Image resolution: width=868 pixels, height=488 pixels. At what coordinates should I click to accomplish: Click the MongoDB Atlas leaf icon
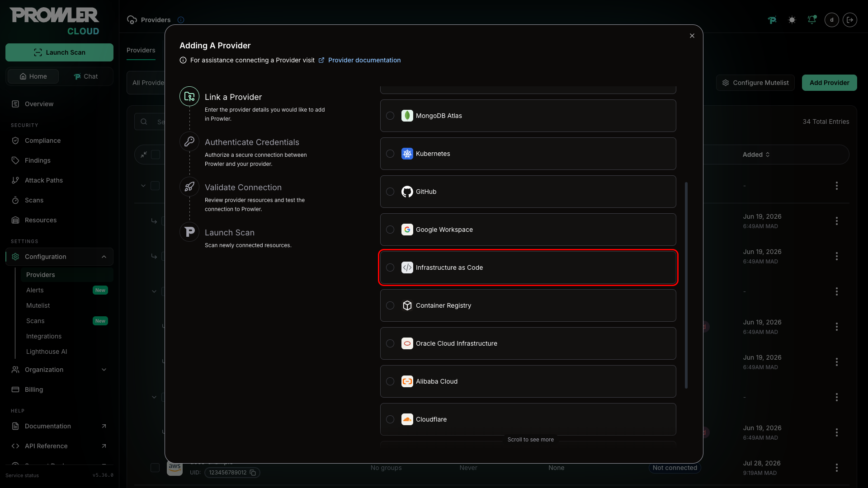(407, 116)
